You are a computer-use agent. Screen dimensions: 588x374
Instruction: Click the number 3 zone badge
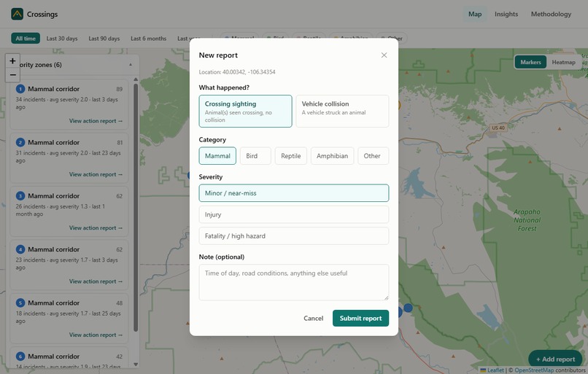pos(20,195)
